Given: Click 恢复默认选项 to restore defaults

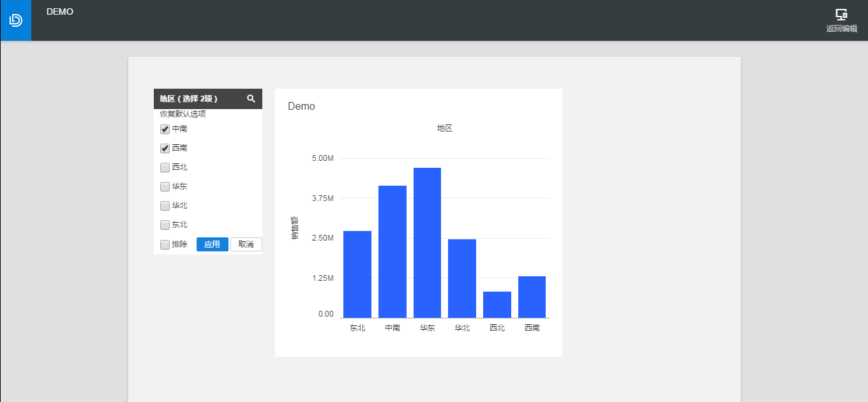Looking at the screenshot, I should (183, 114).
